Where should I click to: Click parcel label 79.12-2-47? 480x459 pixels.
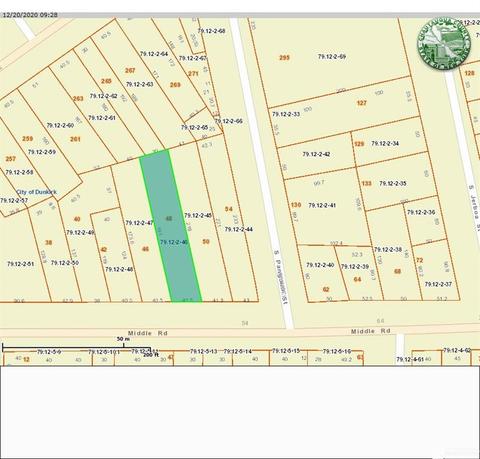(x=139, y=223)
